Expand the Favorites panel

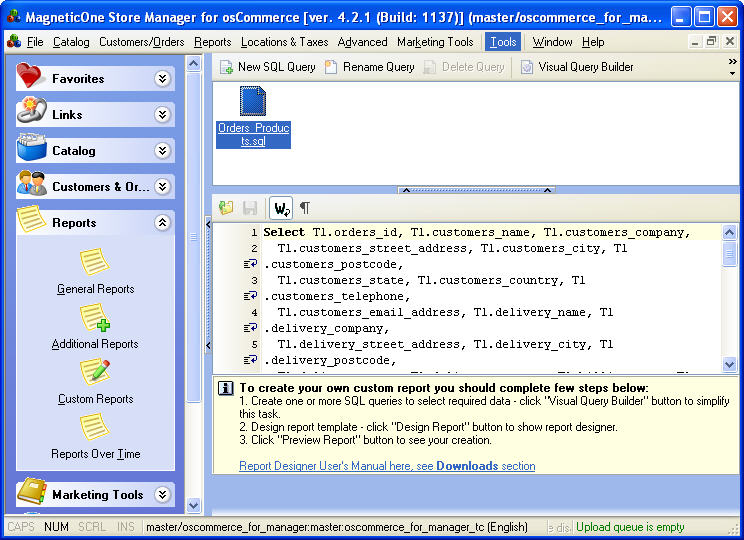coord(162,78)
